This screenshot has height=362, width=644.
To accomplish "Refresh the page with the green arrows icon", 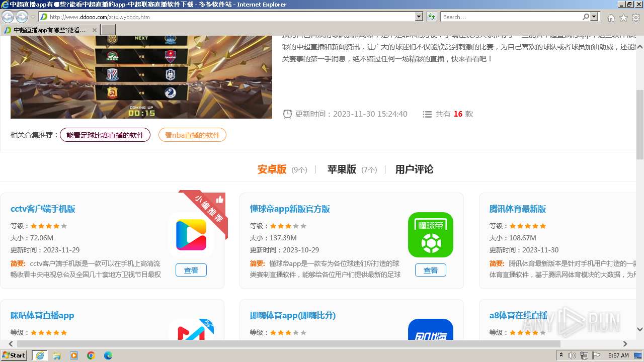I will click(x=432, y=17).
